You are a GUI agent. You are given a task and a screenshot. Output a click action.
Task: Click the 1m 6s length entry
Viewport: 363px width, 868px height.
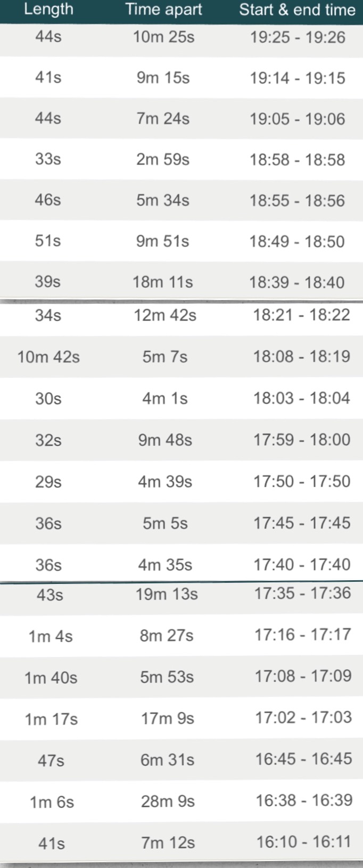(52, 802)
